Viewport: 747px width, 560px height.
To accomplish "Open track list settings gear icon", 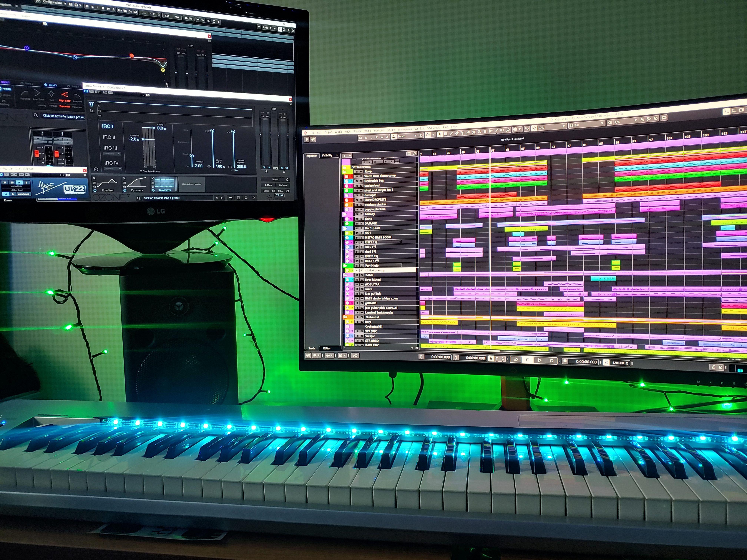I will (417, 348).
